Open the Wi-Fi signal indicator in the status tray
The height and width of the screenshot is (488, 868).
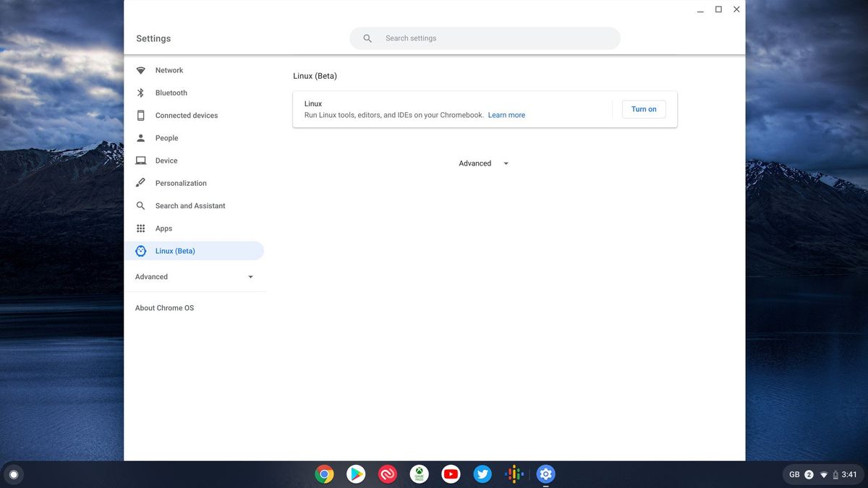tap(825, 474)
